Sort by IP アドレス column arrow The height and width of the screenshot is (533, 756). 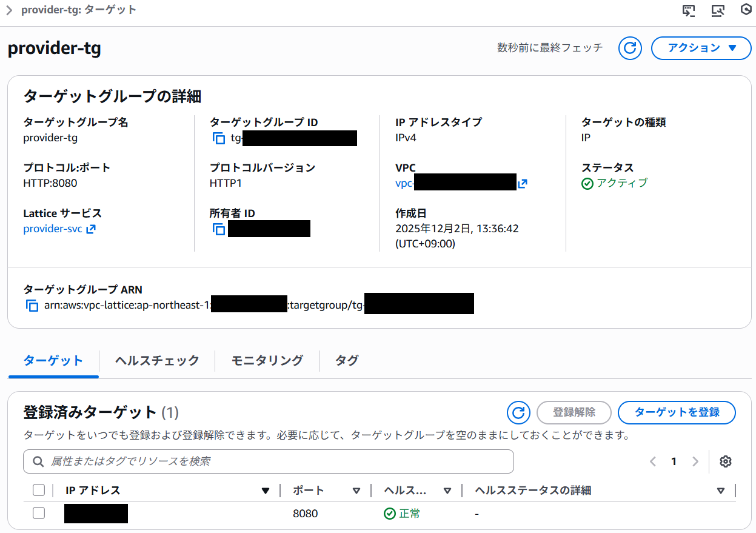point(265,491)
